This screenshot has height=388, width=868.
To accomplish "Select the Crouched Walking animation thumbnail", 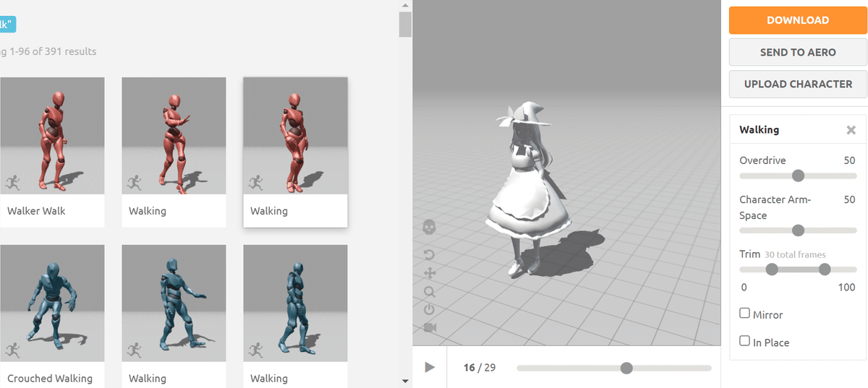I will pyautogui.click(x=52, y=303).
